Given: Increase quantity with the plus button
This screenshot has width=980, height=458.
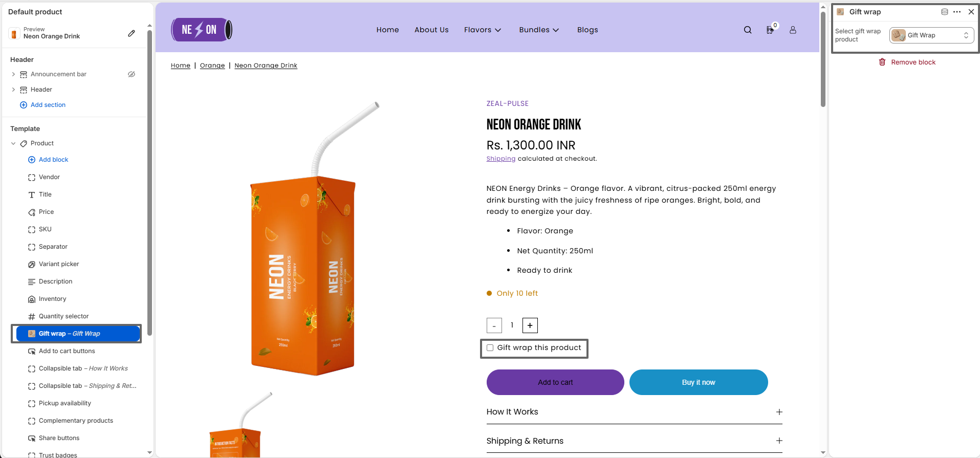Looking at the screenshot, I should 530,325.
